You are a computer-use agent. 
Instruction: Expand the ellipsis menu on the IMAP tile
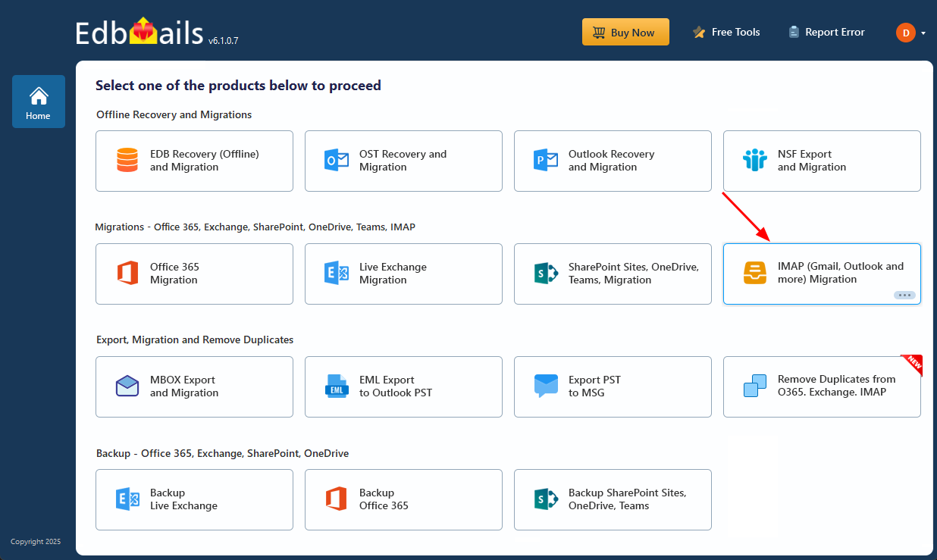pyautogui.click(x=904, y=295)
